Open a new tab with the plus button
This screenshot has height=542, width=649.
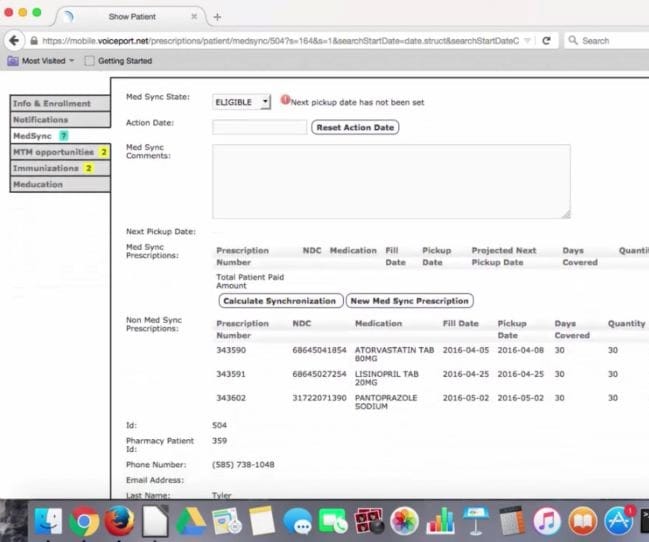tap(217, 17)
